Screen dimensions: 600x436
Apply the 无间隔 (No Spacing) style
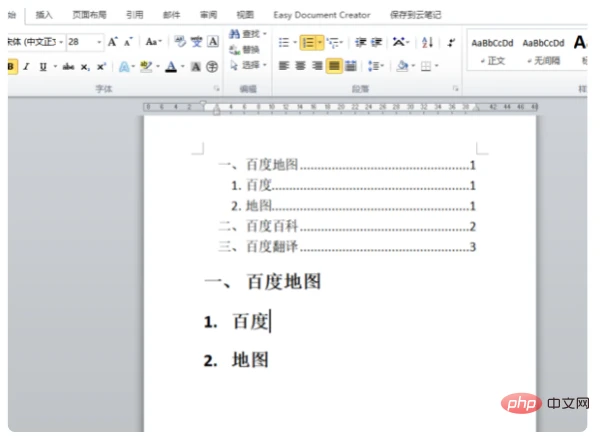(x=543, y=51)
